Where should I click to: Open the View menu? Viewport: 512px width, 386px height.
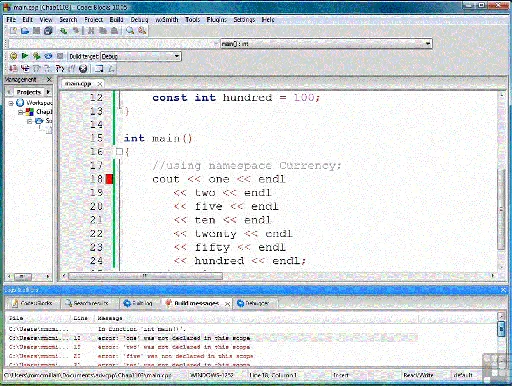pos(46,20)
